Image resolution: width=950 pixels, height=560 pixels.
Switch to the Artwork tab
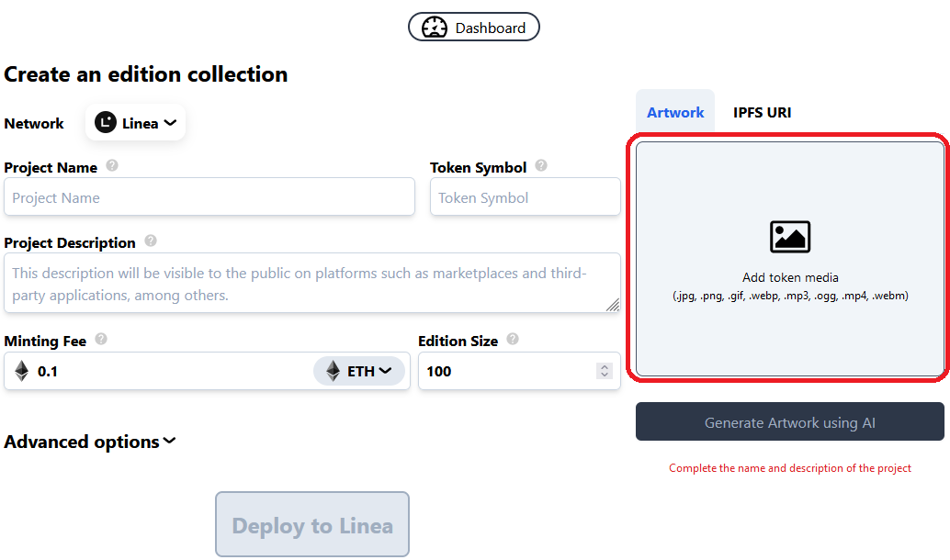(675, 113)
